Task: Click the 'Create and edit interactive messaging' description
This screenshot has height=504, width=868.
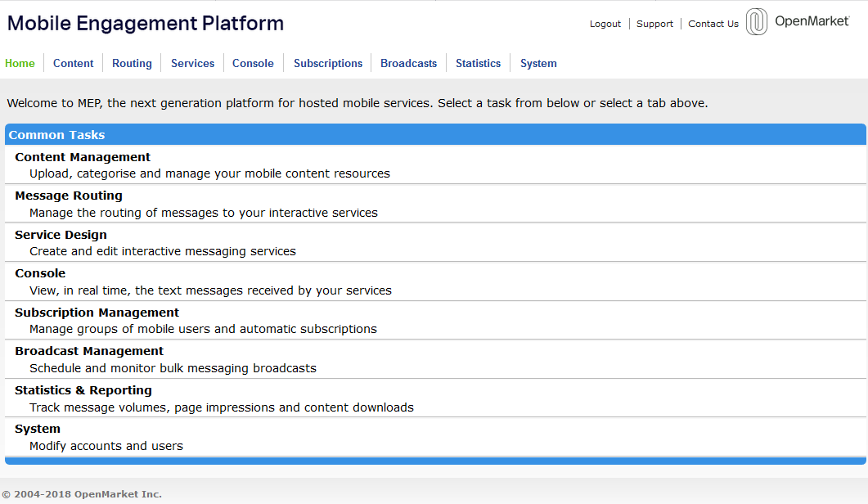Action: click(x=163, y=251)
